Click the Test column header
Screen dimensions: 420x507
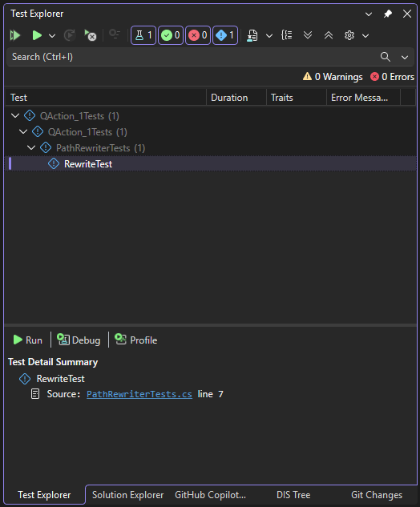[106, 98]
